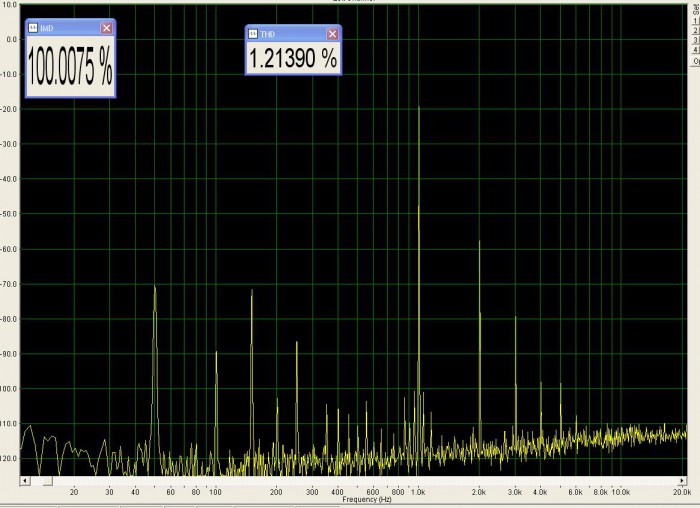Select set button 1
This screenshot has width=700, height=508.
[x=696, y=22]
